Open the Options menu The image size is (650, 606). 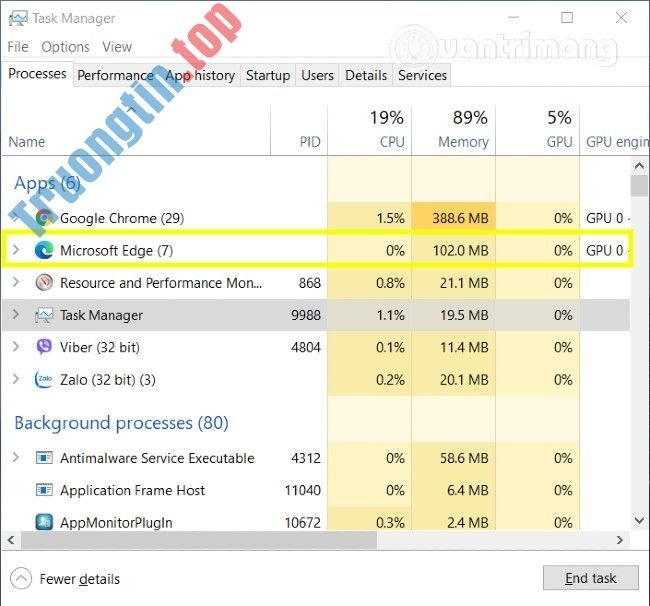coord(65,47)
